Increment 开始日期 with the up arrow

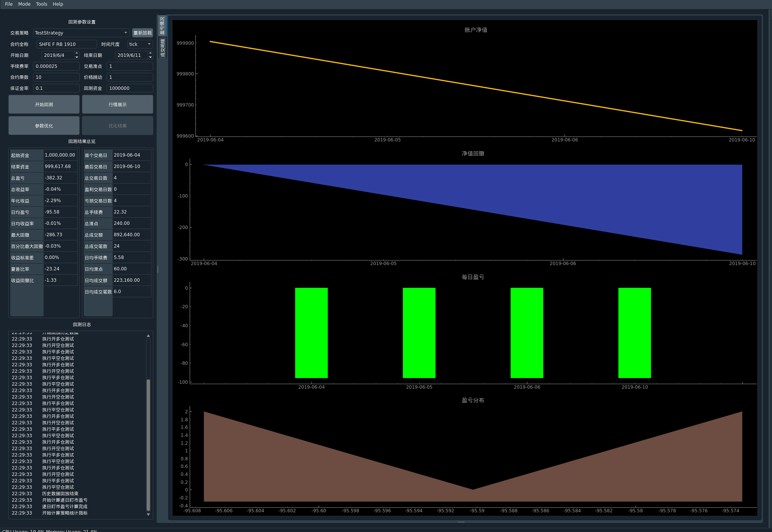pyautogui.click(x=77, y=53)
